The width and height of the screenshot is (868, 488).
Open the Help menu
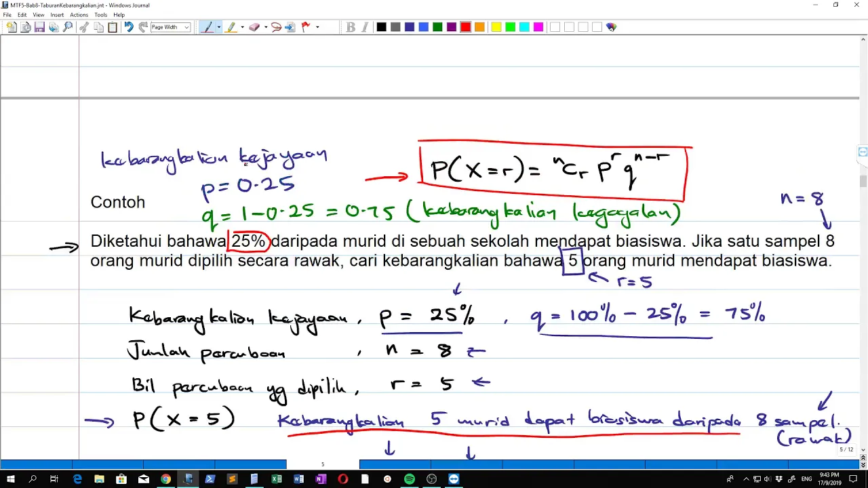pos(119,15)
